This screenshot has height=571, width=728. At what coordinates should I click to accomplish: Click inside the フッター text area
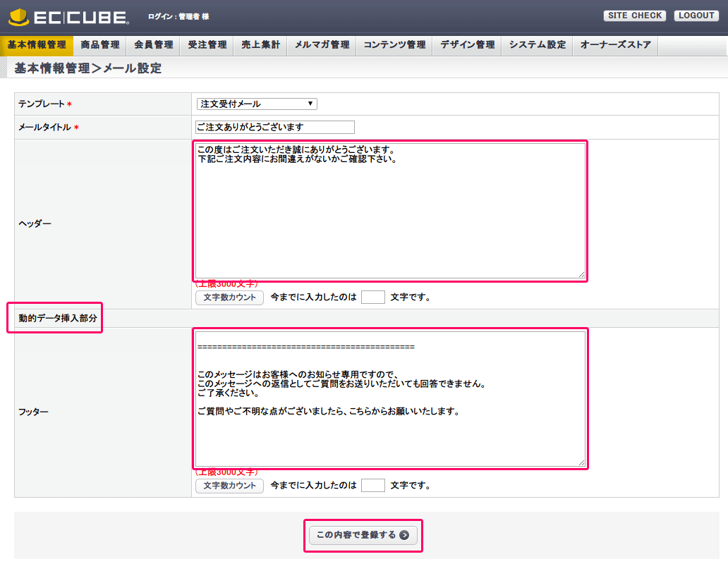[x=389, y=398]
